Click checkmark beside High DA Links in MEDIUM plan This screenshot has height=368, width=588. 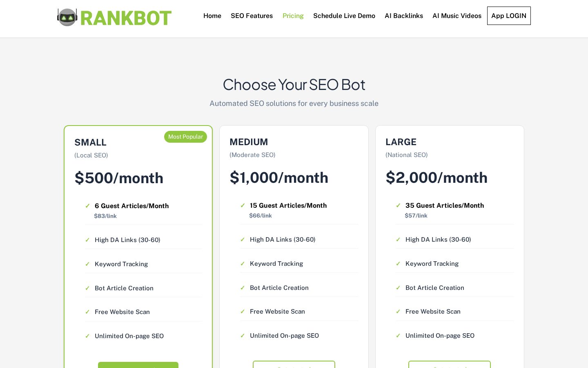tap(243, 239)
